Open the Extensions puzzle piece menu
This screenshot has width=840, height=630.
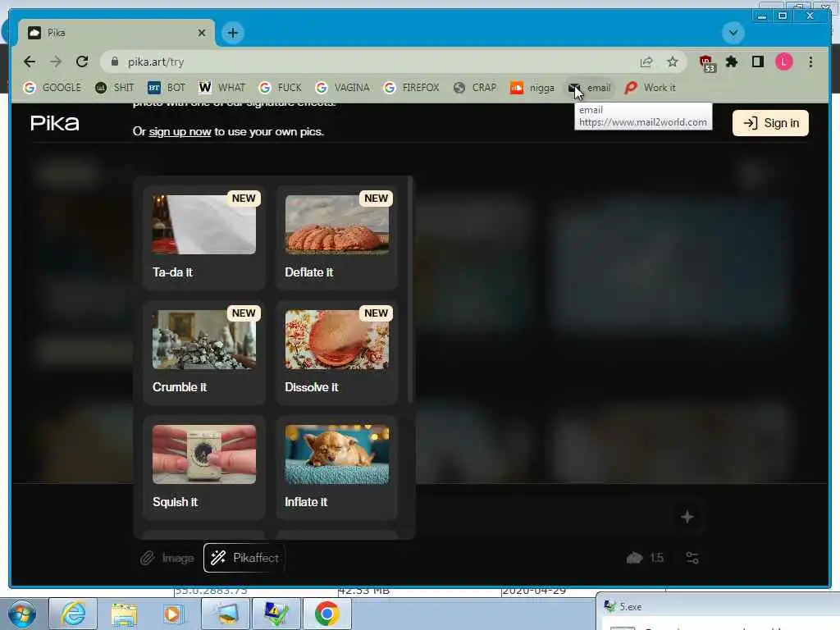(x=731, y=62)
